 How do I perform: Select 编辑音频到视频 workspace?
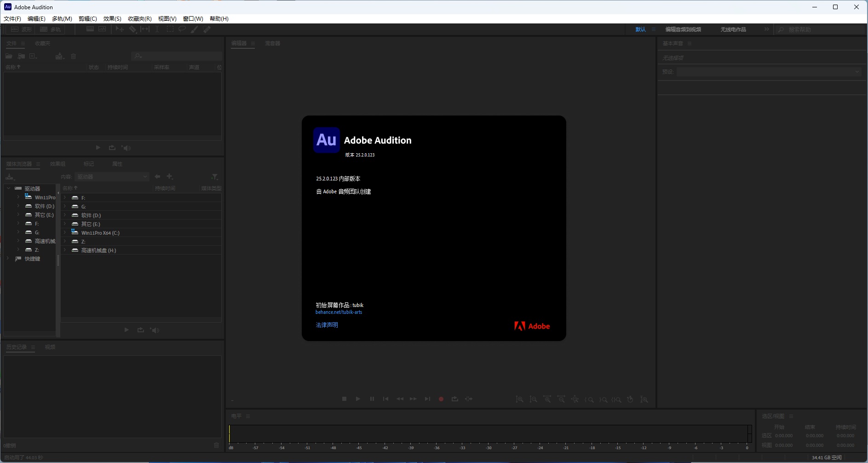[x=683, y=29]
